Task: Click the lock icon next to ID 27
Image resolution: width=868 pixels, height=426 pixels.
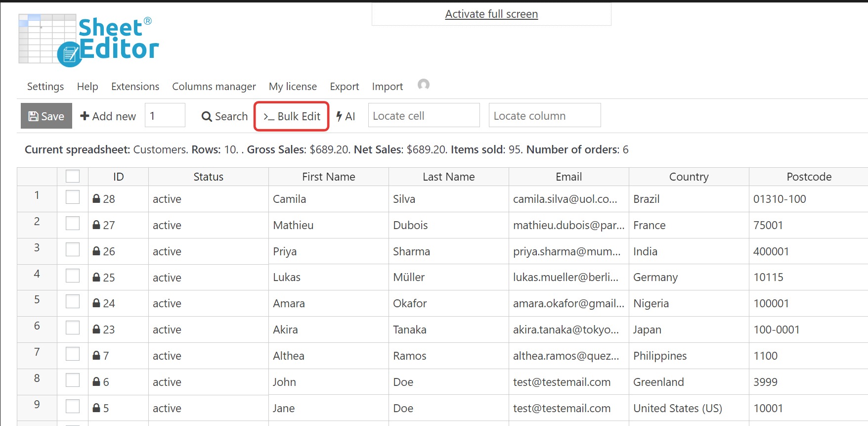Action: point(96,225)
